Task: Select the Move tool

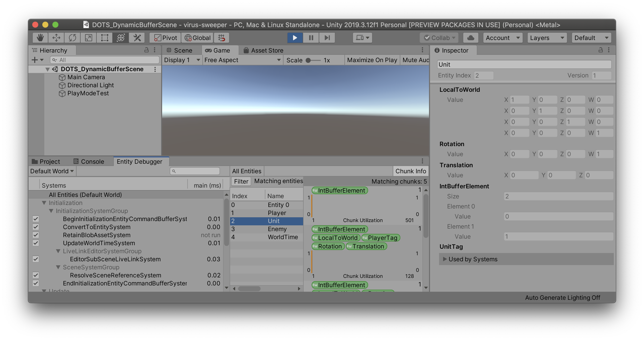Action: tap(56, 38)
